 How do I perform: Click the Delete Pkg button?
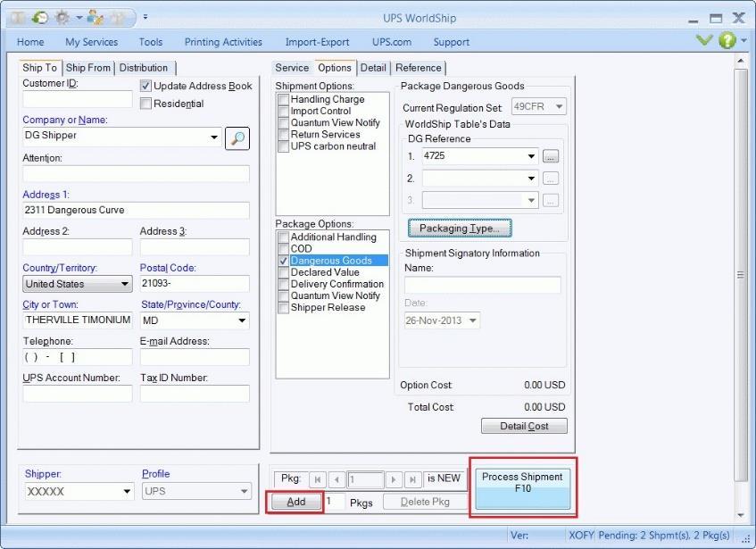(x=425, y=502)
